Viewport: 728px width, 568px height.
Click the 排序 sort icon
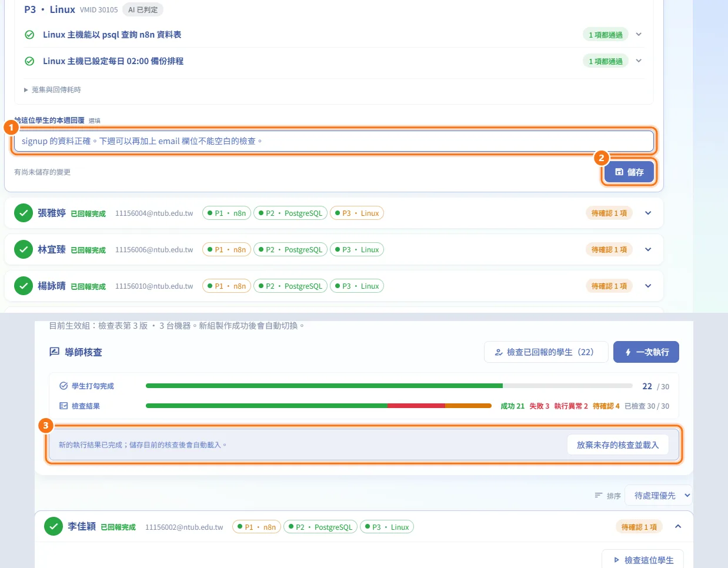point(599,496)
